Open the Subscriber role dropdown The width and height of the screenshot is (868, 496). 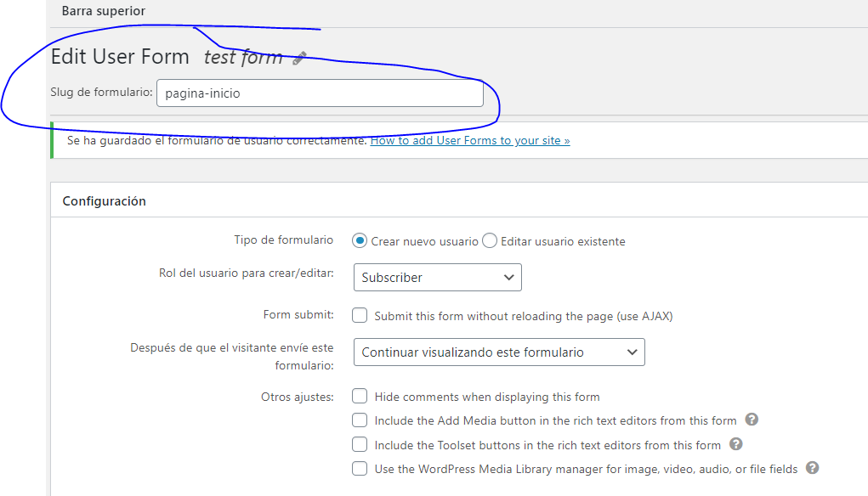(x=437, y=277)
